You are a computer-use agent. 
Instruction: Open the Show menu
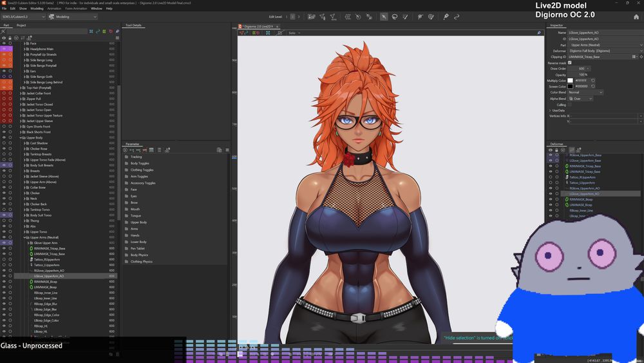coord(23,8)
